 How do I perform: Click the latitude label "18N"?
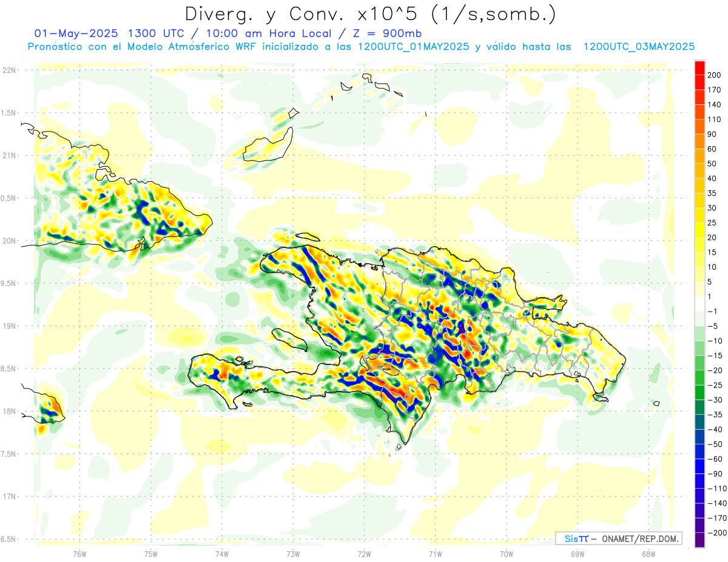pyautogui.click(x=8, y=411)
